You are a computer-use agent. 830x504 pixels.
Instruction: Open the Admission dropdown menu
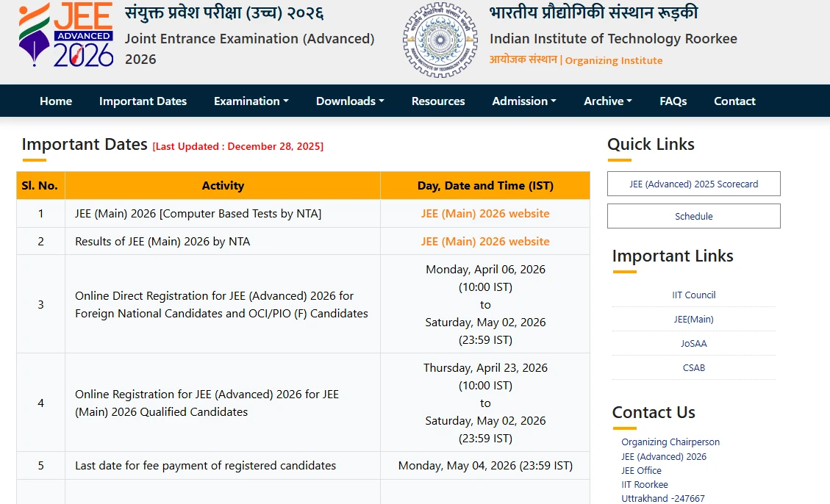523,101
